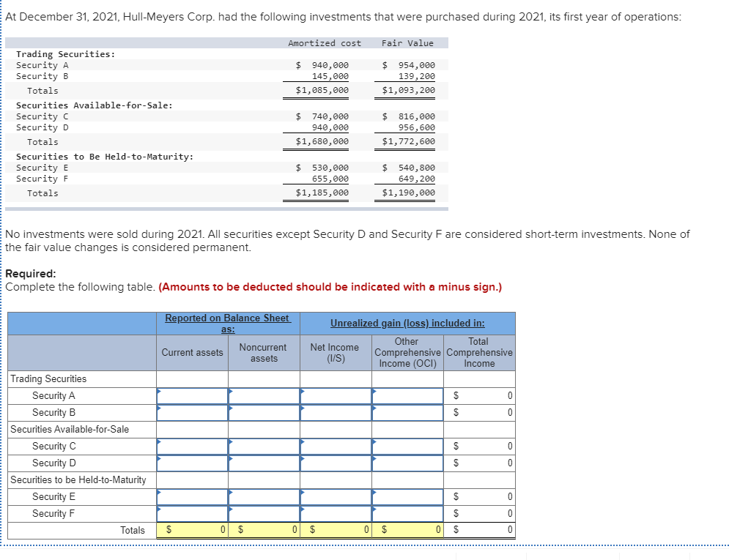Click Security F Current assets input cell
The image size is (729, 560).
click(192, 514)
